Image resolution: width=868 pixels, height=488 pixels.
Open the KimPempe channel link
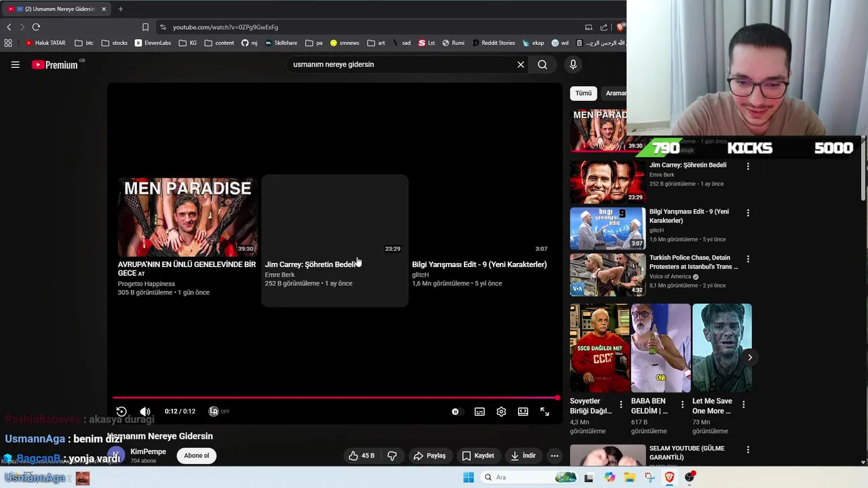148,451
